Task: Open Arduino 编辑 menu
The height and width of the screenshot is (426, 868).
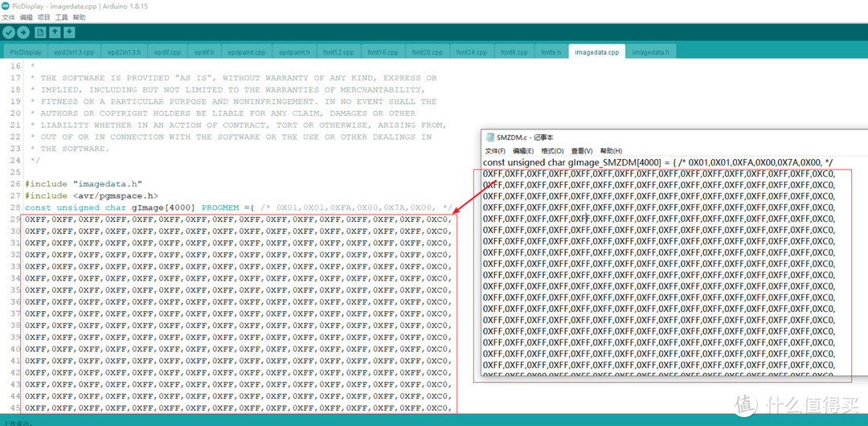Action: 27,17
